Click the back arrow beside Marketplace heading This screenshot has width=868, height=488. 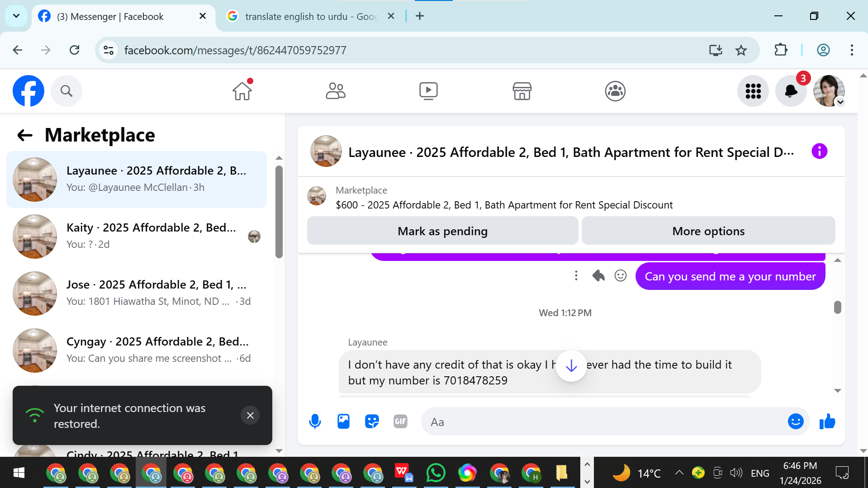pyautogui.click(x=25, y=135)
